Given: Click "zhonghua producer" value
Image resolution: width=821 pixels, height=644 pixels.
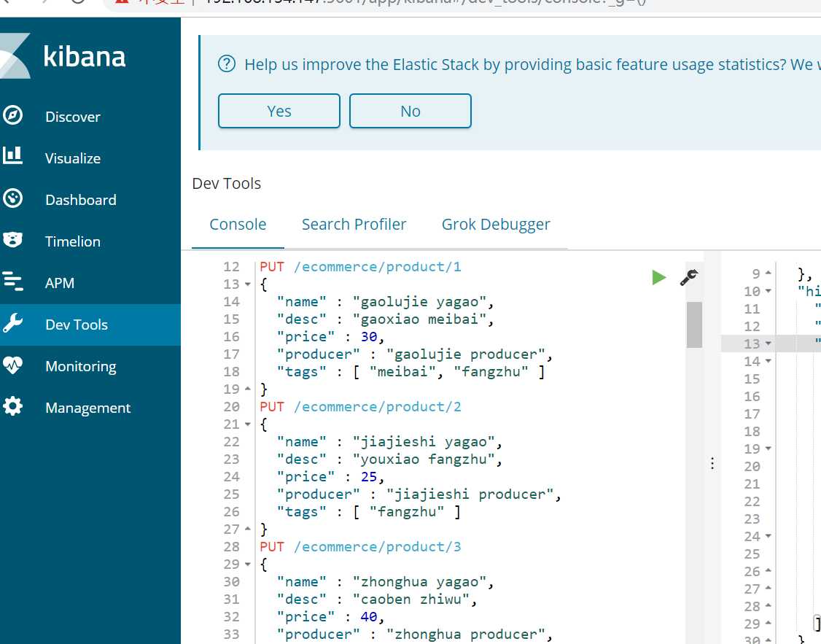Looking at the screenshot, I should tap(466, 635).
